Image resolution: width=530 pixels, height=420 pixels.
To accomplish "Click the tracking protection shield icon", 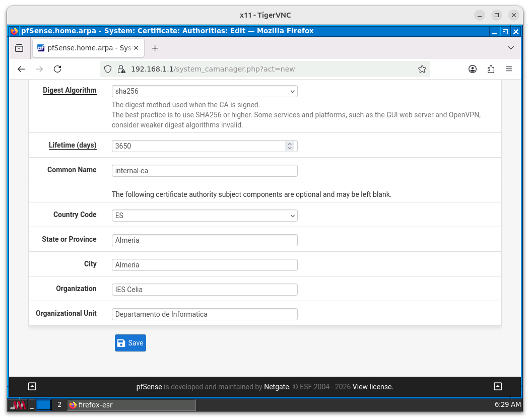I will pos(108,69).
